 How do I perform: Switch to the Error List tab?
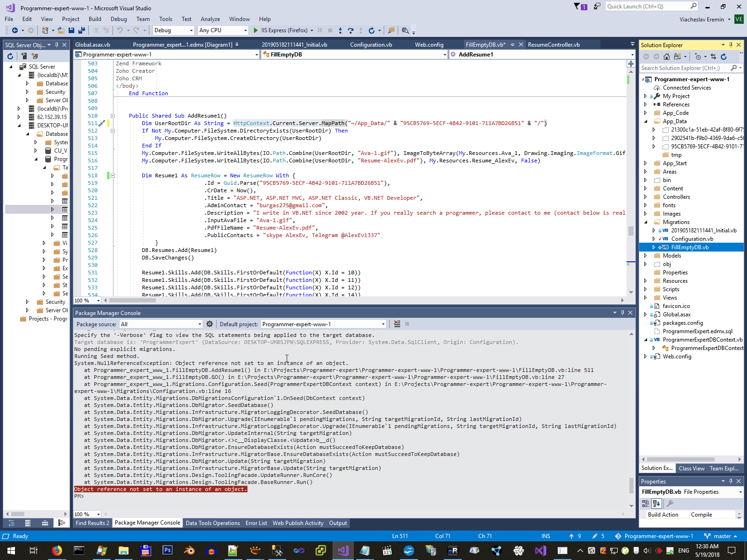tap(256, 523)
